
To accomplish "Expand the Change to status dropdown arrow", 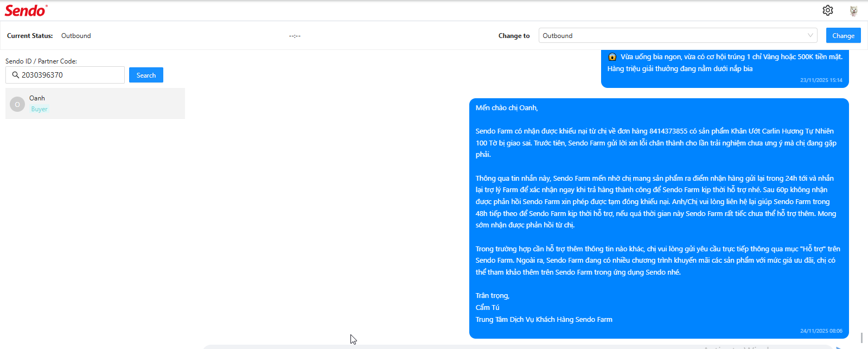I will point(810,35).
